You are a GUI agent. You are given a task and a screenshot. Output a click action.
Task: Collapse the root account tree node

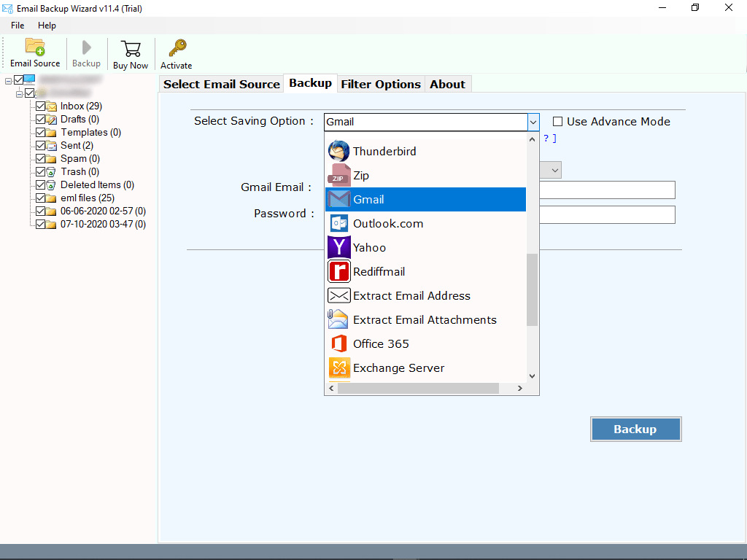8,80
